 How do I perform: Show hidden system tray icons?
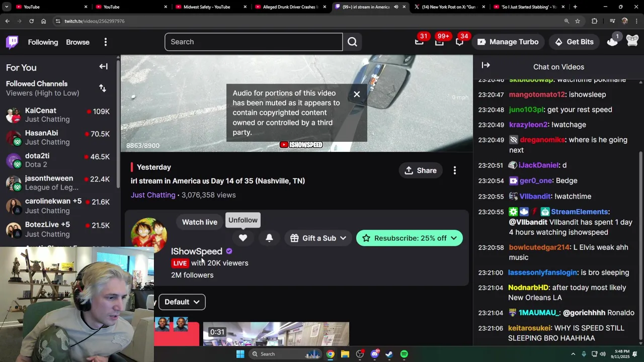coord(573,354)
